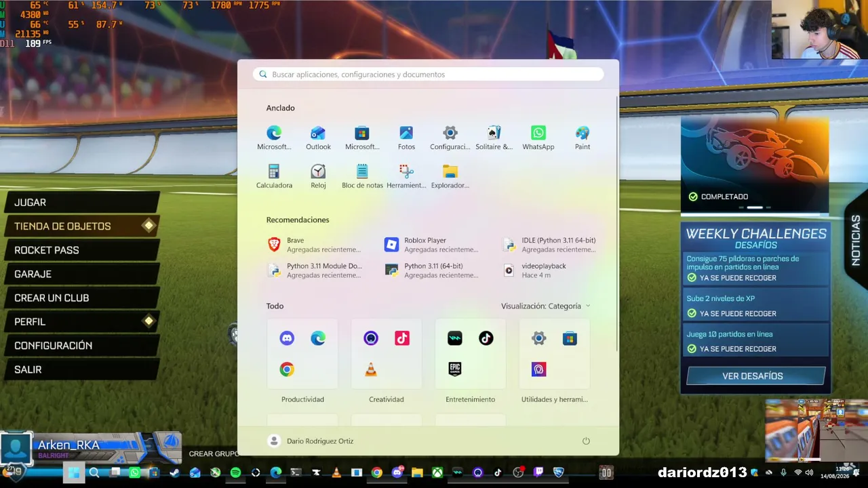Click the Arken_RKA player banner
868x488 pixels.
[91, 447]
